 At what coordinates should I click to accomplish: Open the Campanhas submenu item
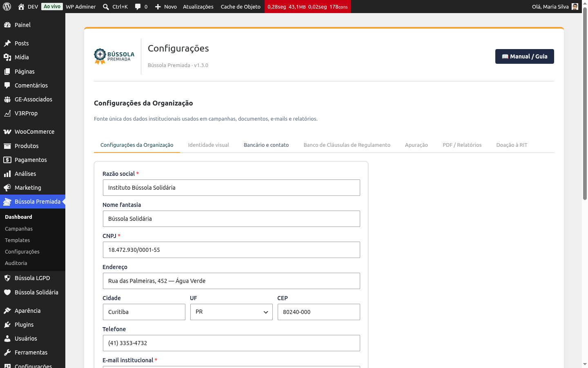pos(19,229)
